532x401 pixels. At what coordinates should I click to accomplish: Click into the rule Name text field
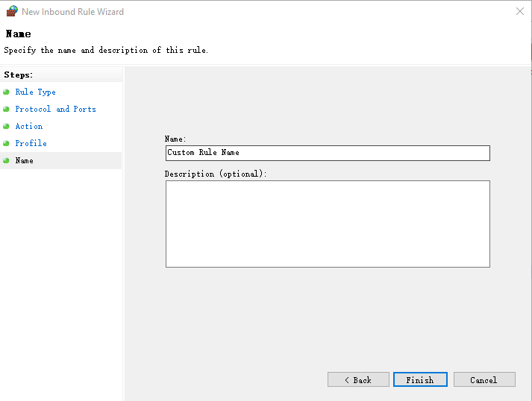tap(328, 153)
